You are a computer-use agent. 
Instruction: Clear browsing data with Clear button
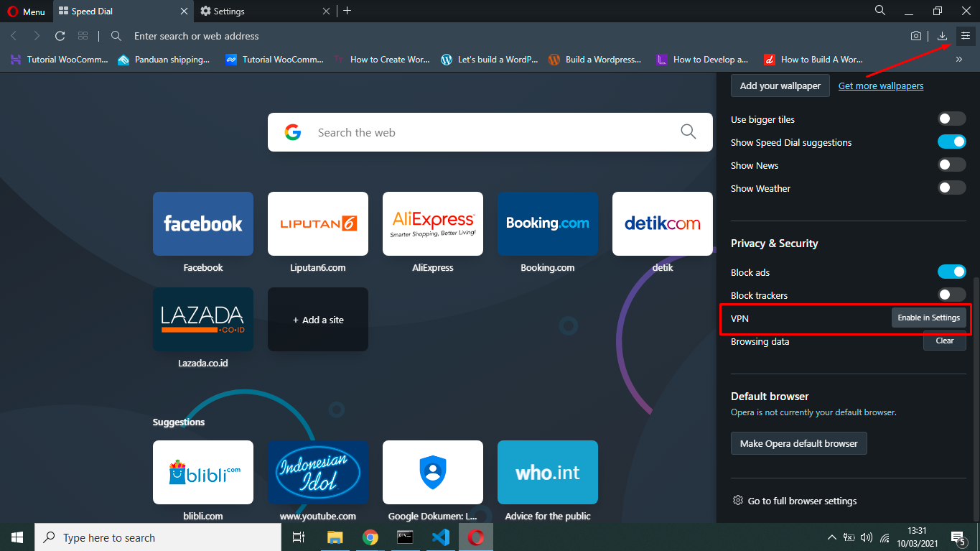(945, 341)
